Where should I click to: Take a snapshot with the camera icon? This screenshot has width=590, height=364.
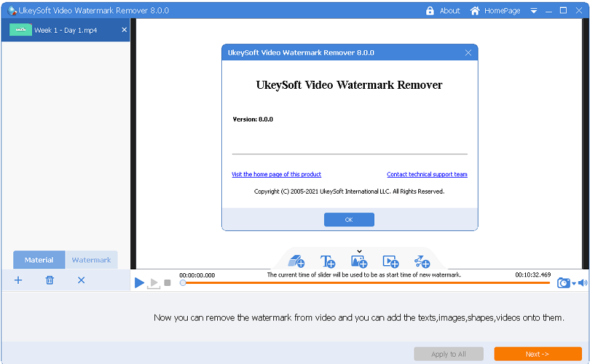tap(563, 283)
